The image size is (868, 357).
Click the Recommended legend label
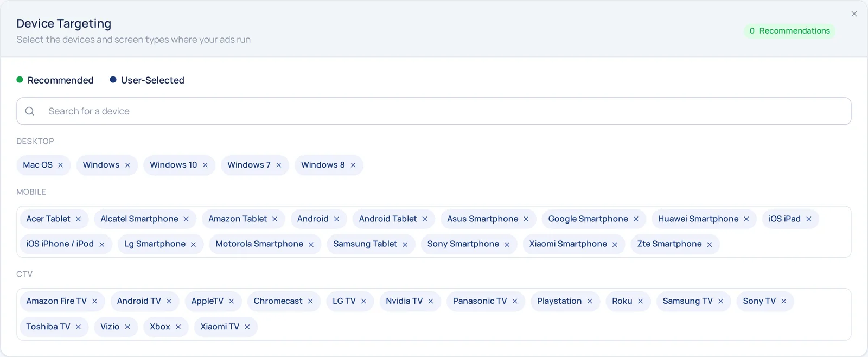click(60, 80)
